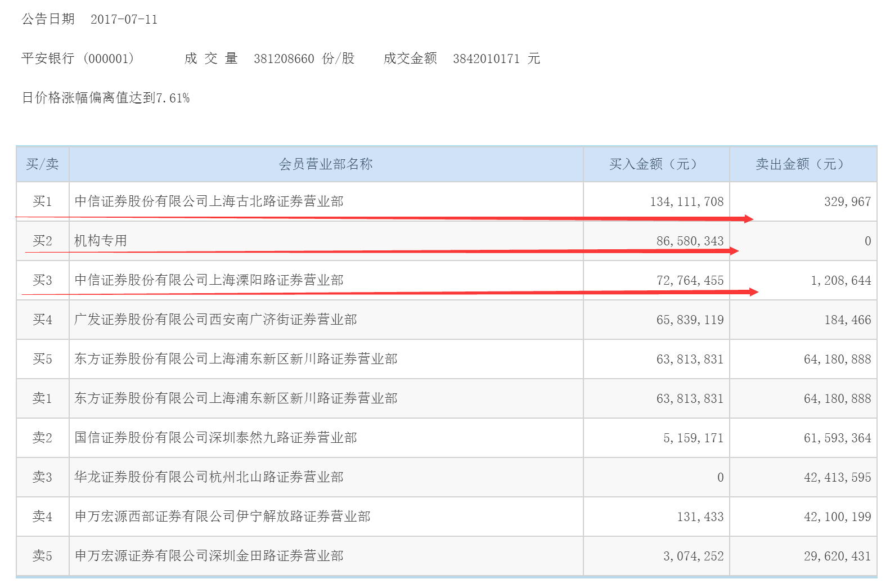
Task: Select 63,813,831 in the 卖1 row
Action: (x=690, y=398)
